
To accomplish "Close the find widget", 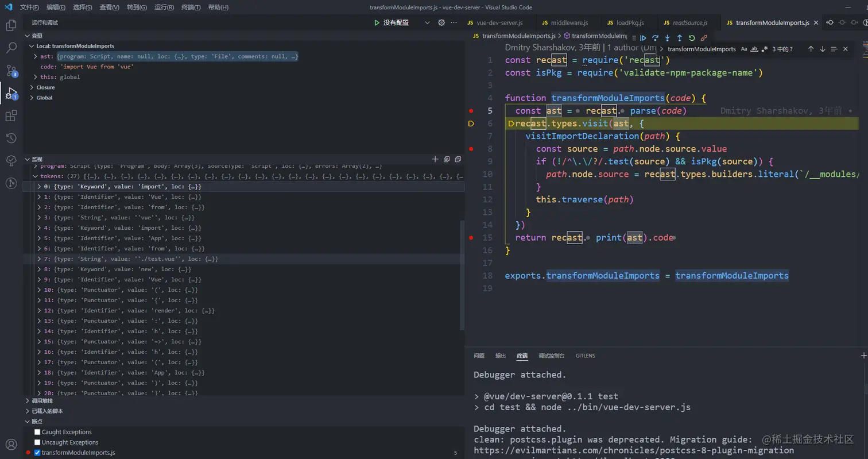I will (x=845, y=49).
